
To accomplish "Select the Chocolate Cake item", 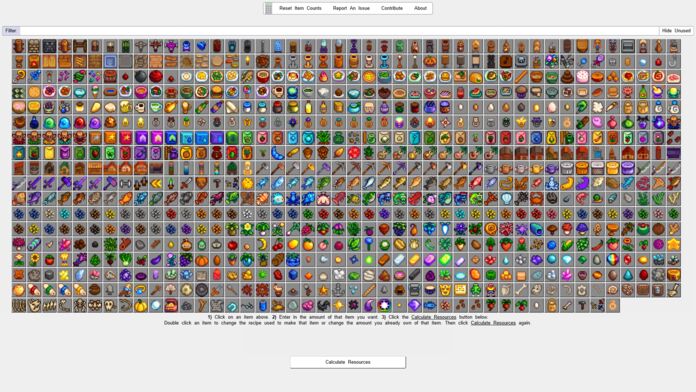I will pyautogui.click(x=566, y=76).
